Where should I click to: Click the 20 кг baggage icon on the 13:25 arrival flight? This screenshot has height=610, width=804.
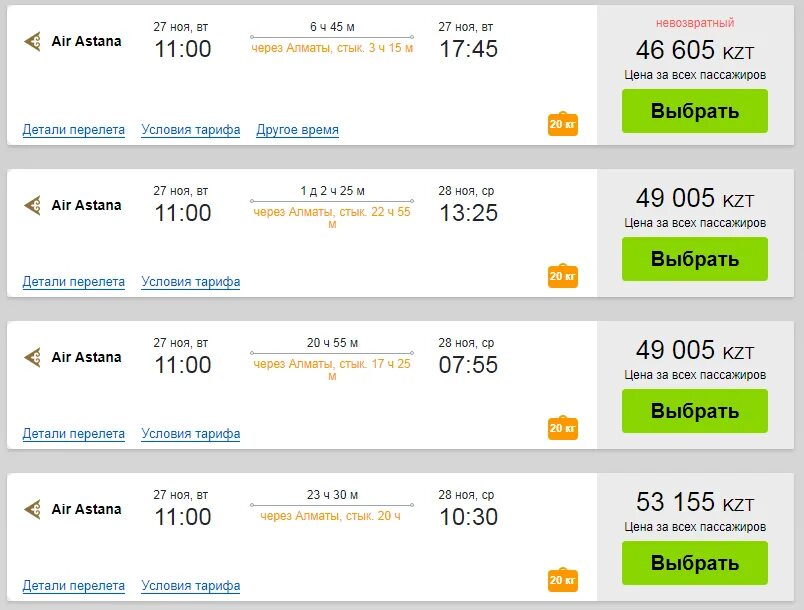(x=562, y=276)
